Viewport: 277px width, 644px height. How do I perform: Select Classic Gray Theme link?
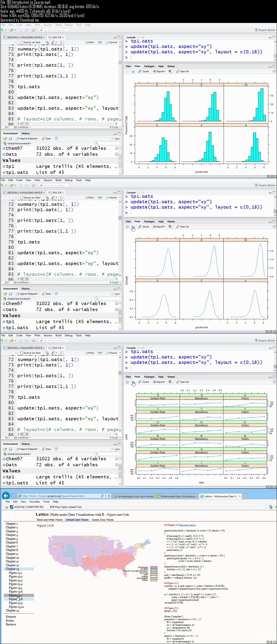[x=103, y=520]
